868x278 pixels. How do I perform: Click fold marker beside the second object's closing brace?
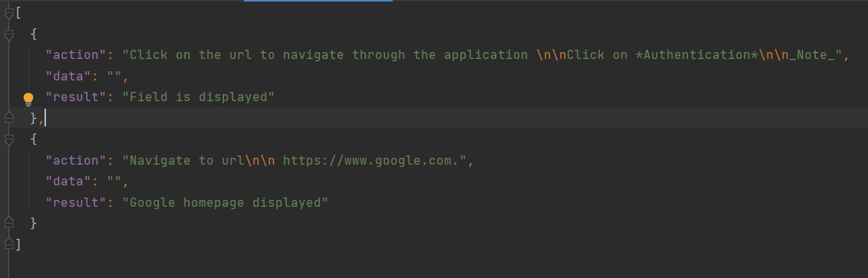(x=8, y=223)
